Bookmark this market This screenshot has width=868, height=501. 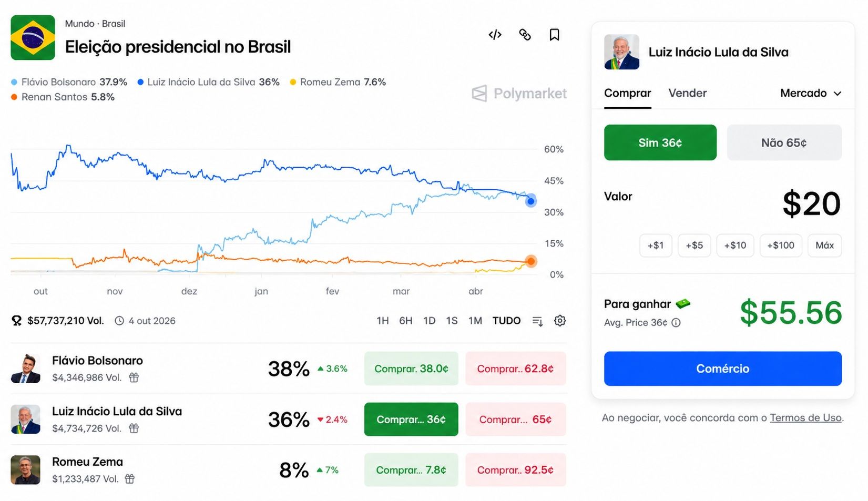pyautogui.click(x=554, y=35)
